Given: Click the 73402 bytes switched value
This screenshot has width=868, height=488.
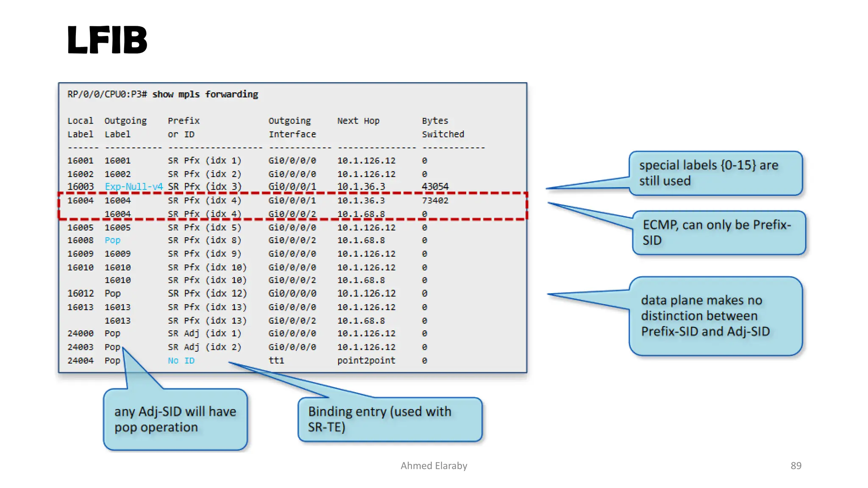Looking at the screenshot, I should [x=435, y=200].
